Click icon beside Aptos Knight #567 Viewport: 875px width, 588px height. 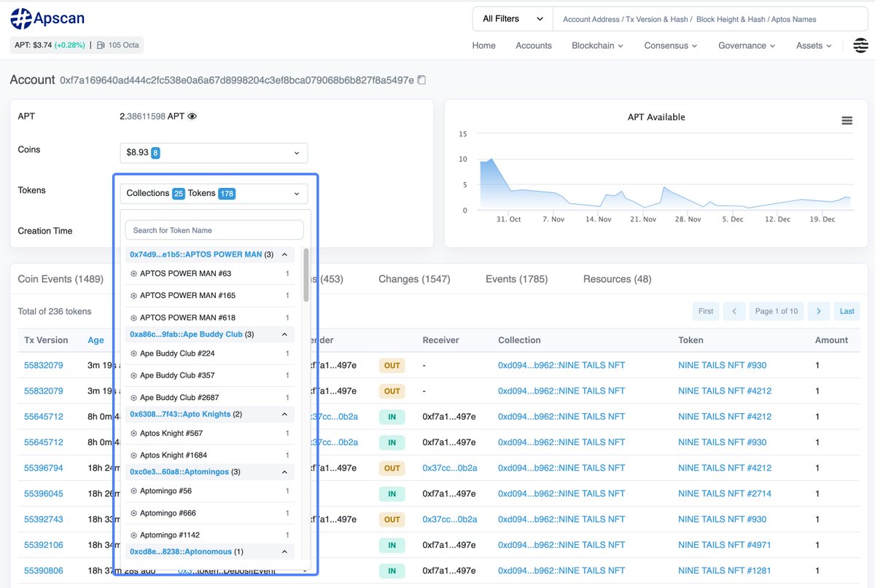[133, 434]
